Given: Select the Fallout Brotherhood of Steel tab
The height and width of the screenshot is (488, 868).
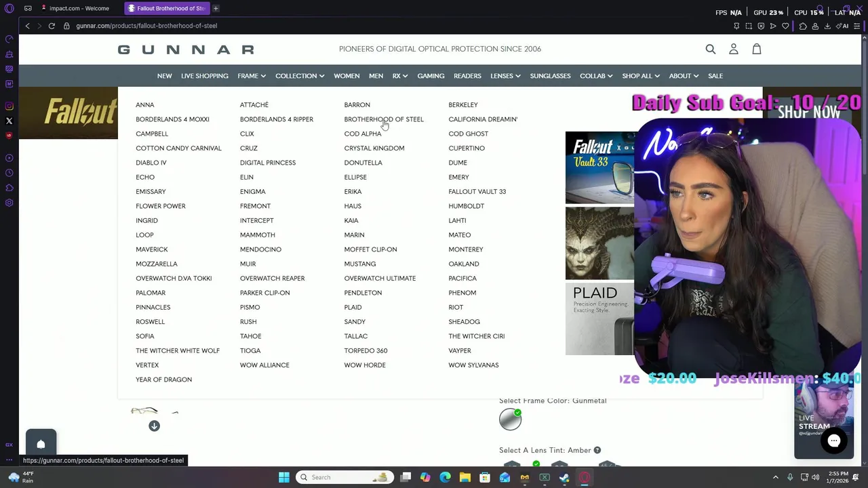Looking at the screenshot, I should pyautogui.click(x=167, y=8).
